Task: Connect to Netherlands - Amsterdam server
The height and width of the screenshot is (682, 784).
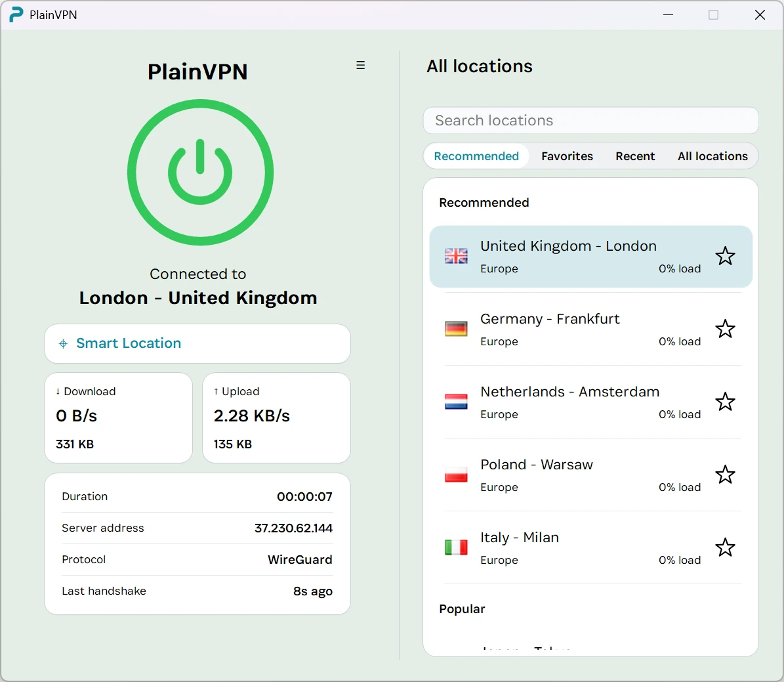Action: point(591,402)
